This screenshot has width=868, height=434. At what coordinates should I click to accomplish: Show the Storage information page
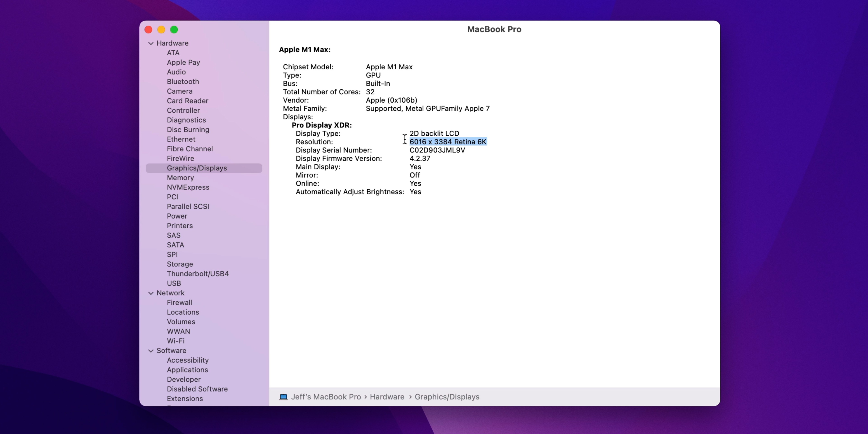tap(180, 264)
